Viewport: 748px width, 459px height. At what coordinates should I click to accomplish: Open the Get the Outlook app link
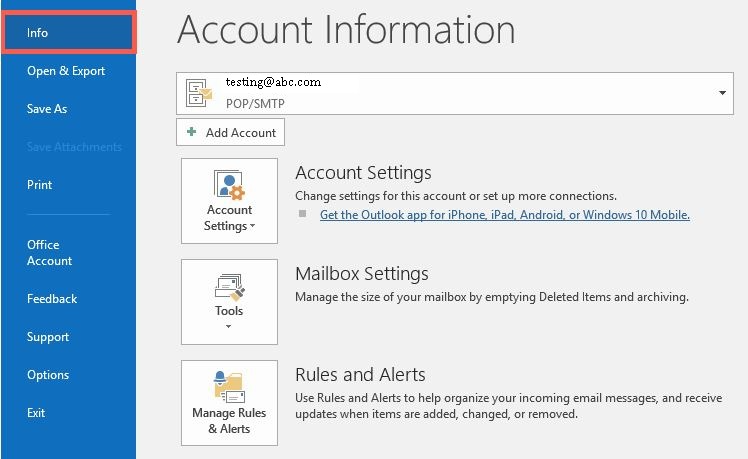pyautogui.click(x=505, y=215)
